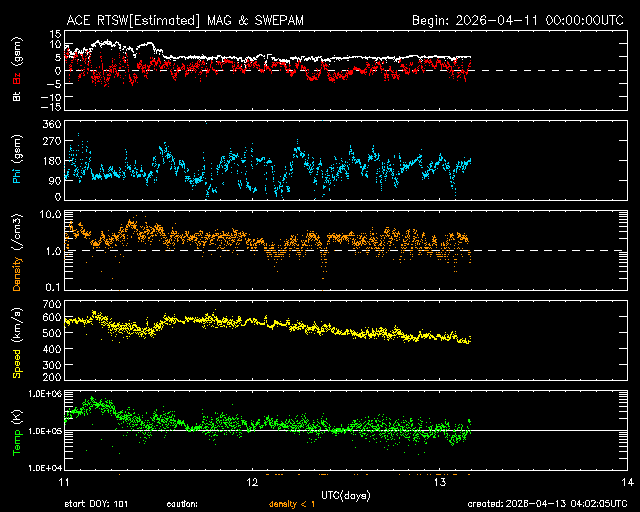
Task: Click the 'caution:' label at the bottom
Action: (x=182, y=504)
